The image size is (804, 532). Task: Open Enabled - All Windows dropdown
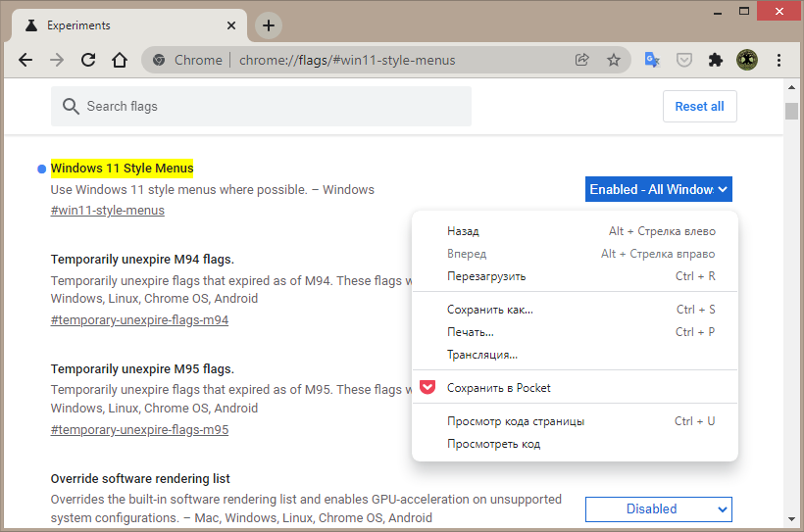coord(658,189)
